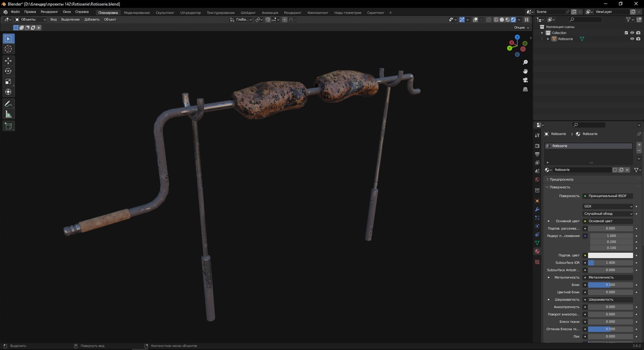Screen dimensions: 644x350
Task: Open the View Layer properties tab
Action: tap(537, 163)
